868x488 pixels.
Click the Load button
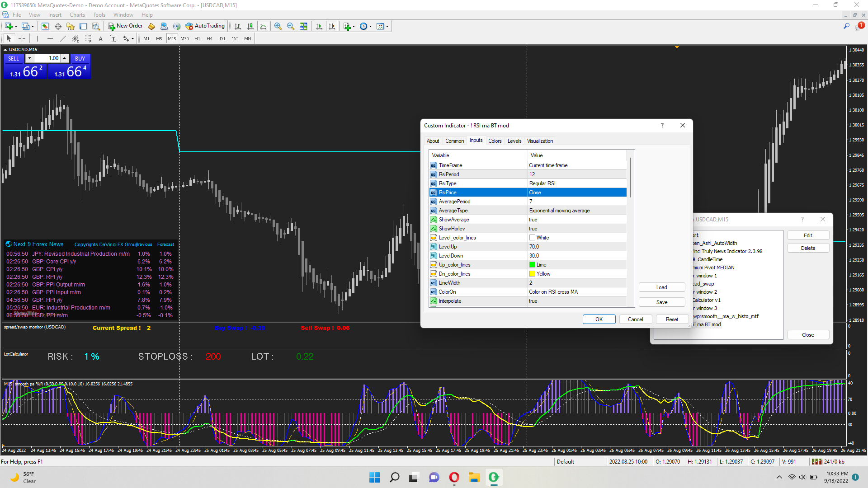coord(661,287)
